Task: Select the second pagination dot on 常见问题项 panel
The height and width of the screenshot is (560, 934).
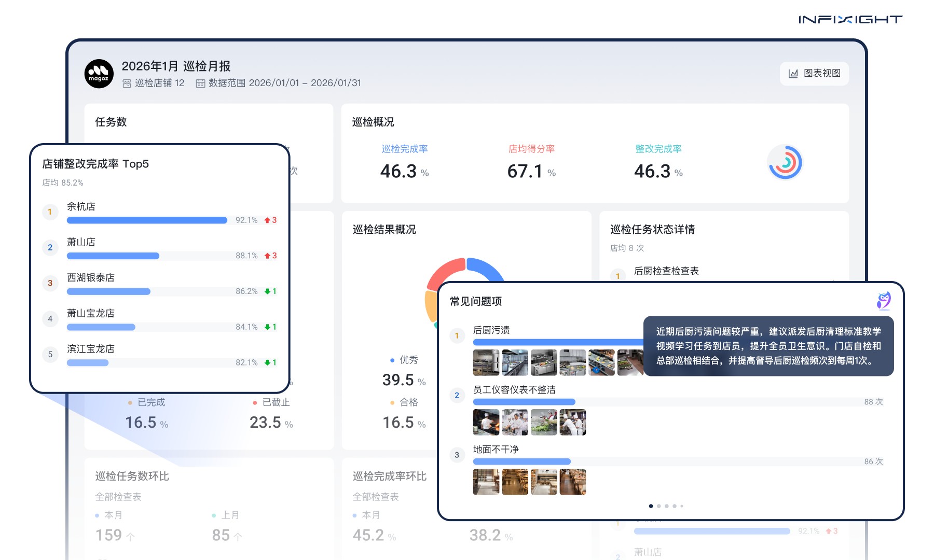Action: pos(659,506)
